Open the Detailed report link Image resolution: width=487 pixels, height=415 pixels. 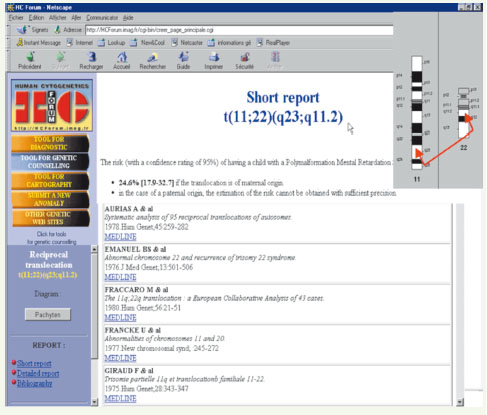38,373
